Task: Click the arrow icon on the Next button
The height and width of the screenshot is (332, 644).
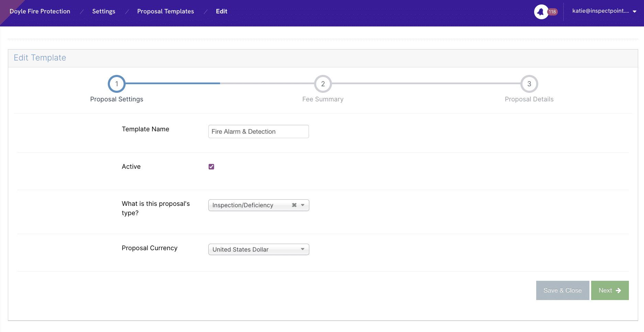Action: pos(619,290)
